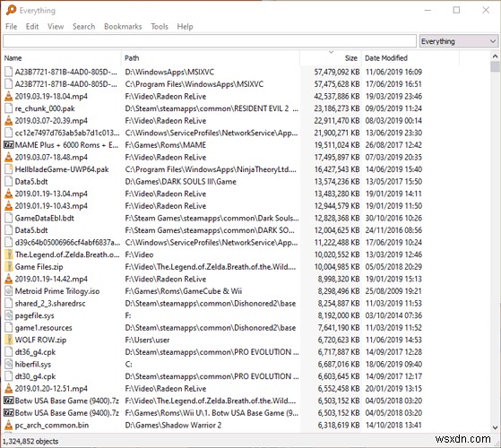The width and height of the screenshot is (501, 448).
Task: Sort by Name column header
Action: [x=62, y=58]
